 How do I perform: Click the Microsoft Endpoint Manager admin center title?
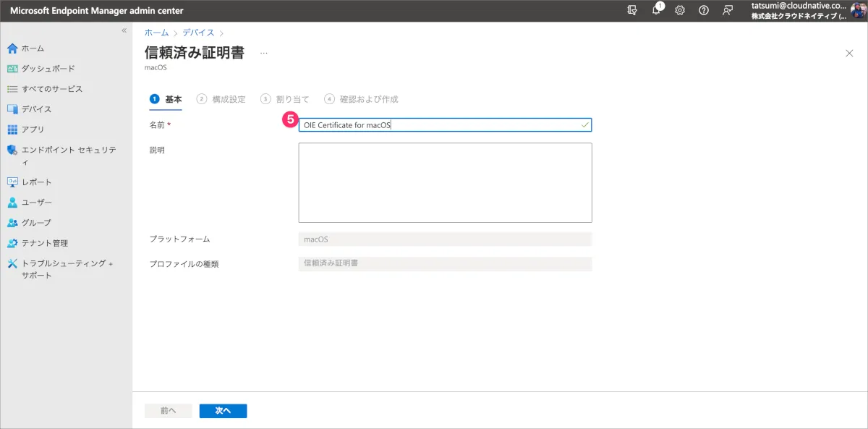click(97, 11)
